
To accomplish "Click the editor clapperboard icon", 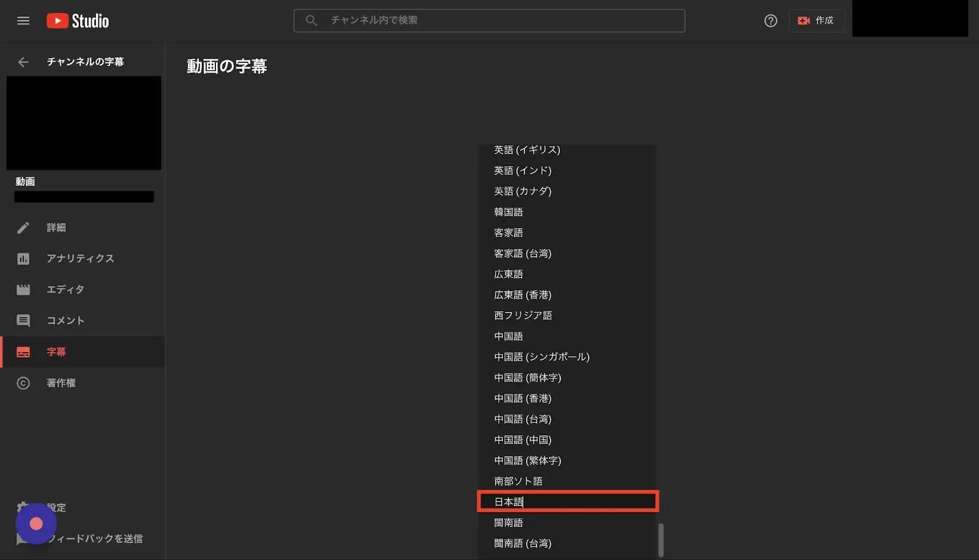I will (x=23, y=290).
